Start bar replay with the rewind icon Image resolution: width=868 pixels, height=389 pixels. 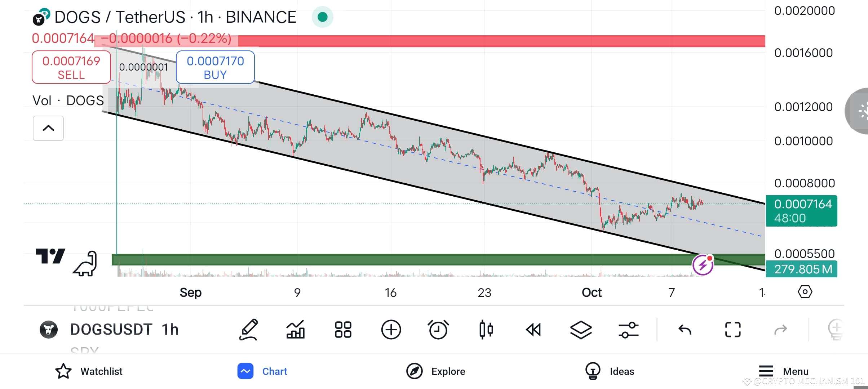tap(533, 329)
